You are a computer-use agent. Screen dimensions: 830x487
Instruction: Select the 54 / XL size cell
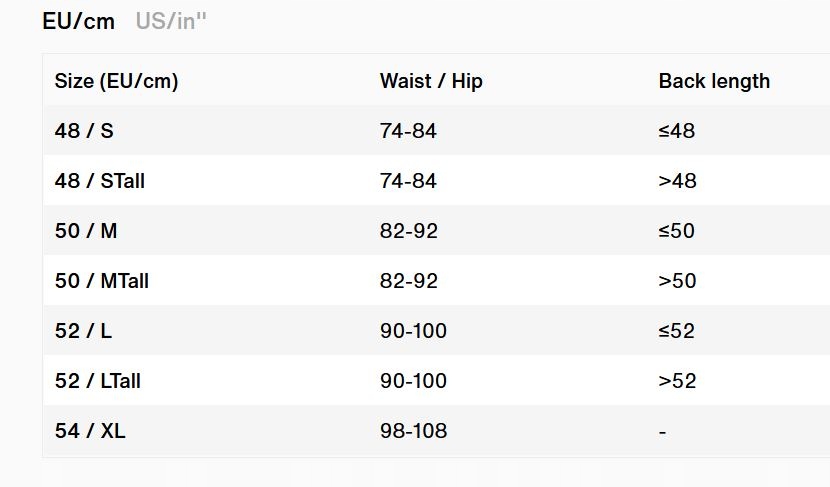90,431
